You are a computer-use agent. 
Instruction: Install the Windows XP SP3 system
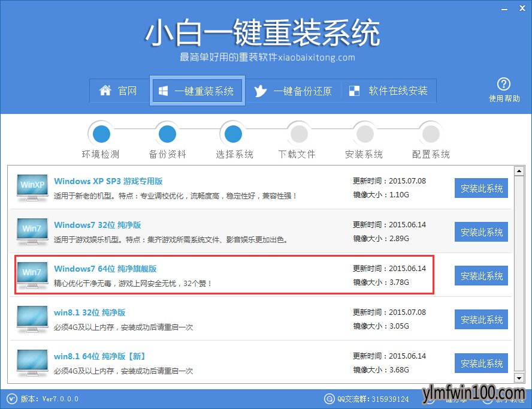(481, 188)
